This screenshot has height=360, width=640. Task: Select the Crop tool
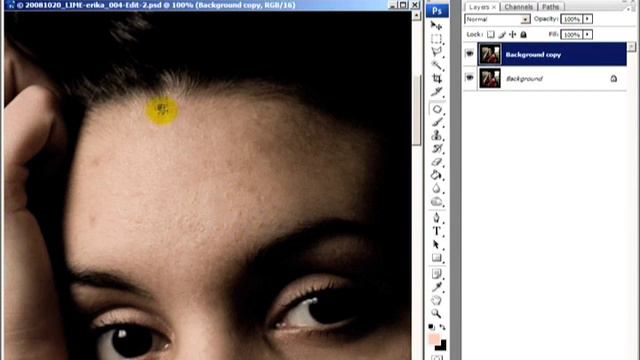tap(436, 78)
